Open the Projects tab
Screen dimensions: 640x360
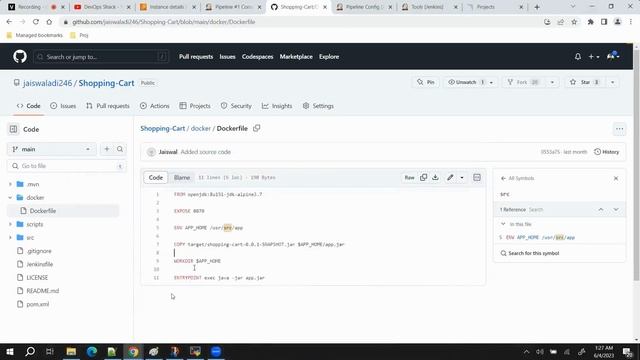(195, 106)
